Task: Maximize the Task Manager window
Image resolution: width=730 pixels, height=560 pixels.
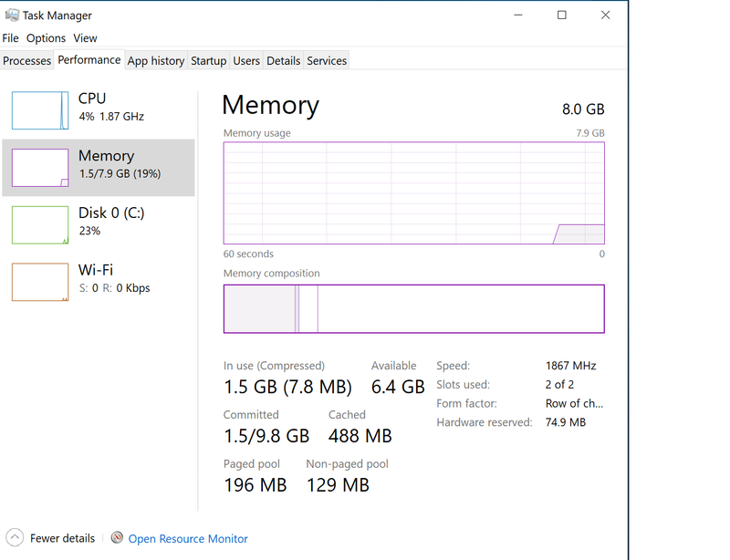Action: 562,15
